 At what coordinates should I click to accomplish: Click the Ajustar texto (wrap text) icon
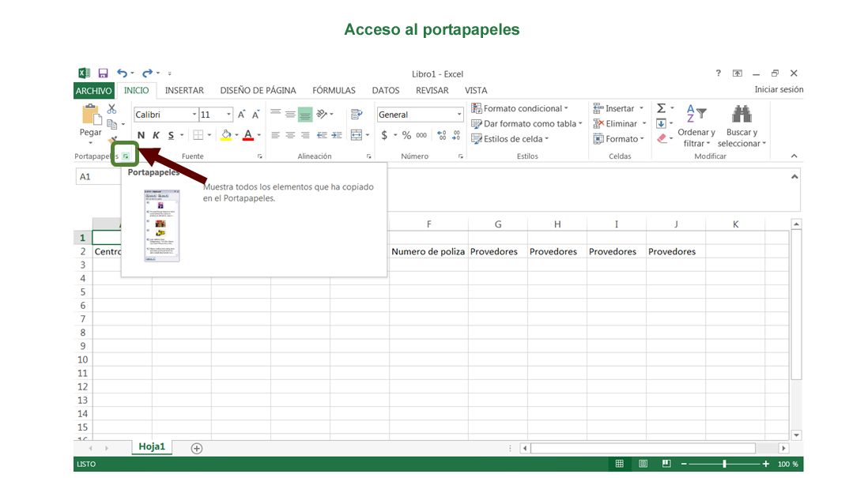pos(357,115)
